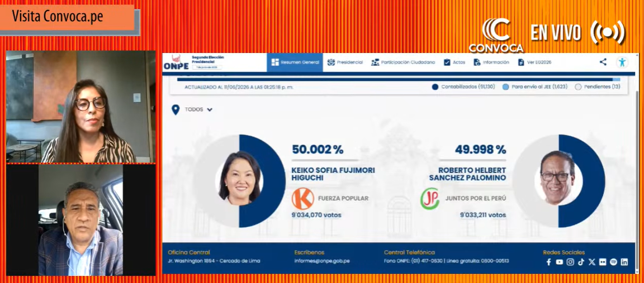This screenshot has height=283, width=644.
Task: Click the Jr. Washington 1894 address text
Action: click(x=214, y=261)
